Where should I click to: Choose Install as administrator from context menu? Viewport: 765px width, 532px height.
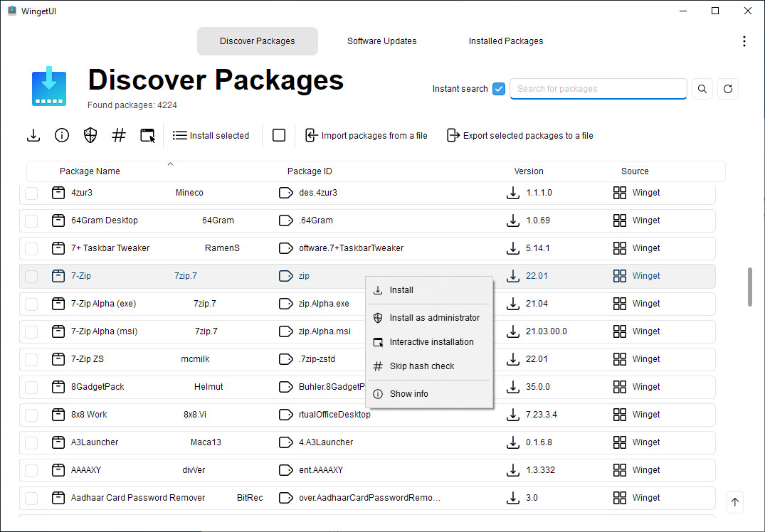point(434,318)
